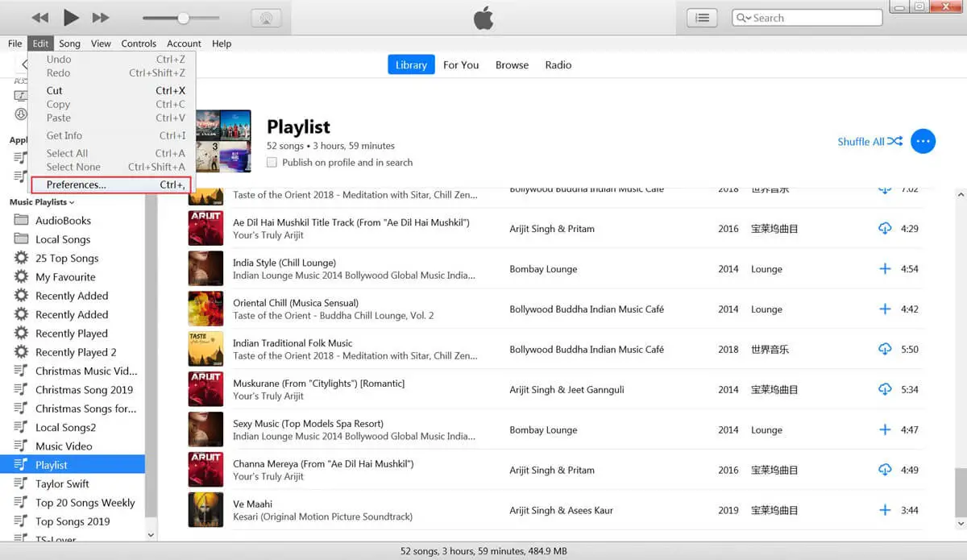Click the Music Video playlist icon

pos(21,446)
